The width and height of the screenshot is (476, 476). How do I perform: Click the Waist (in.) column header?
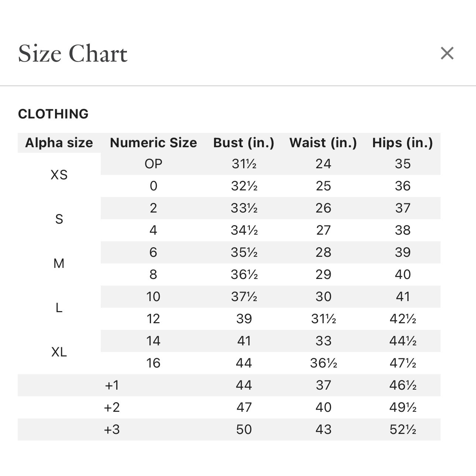click(323, 143)
